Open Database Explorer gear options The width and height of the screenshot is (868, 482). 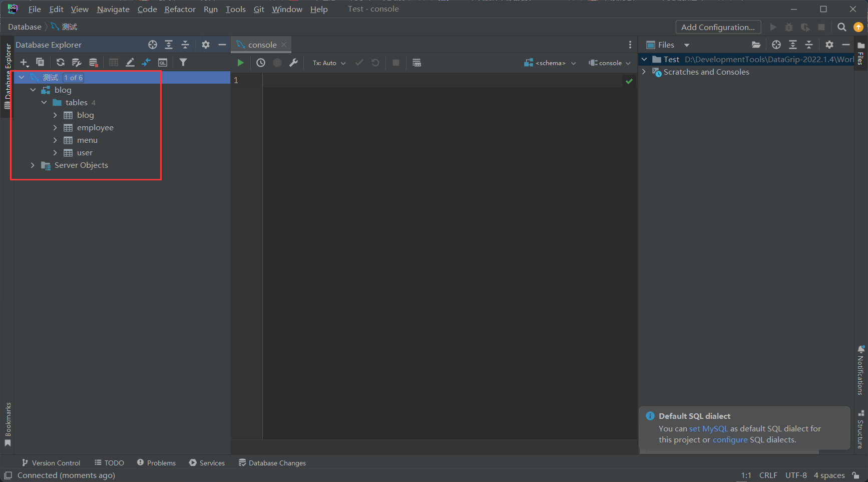point(206,45)
